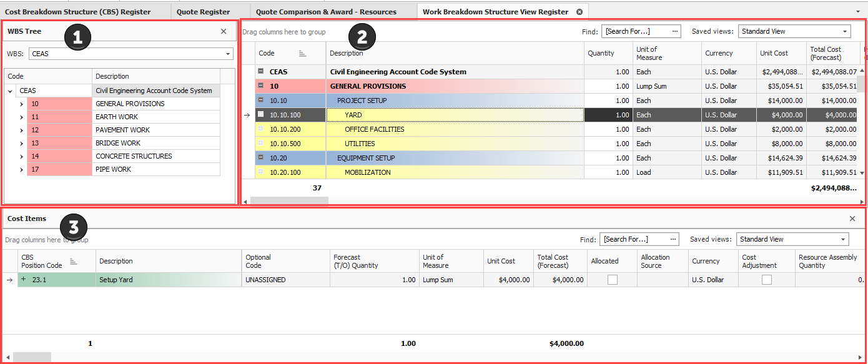Click the Cost Items horizontal scrollbar thumb
Screen dimensions: 868x364
[32, 357]
